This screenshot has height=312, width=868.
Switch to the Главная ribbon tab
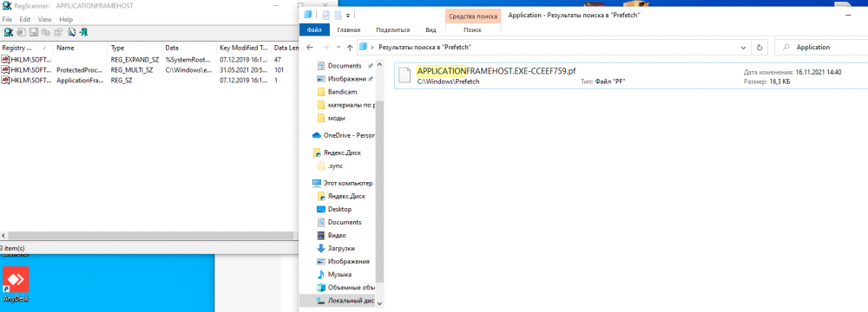[x=349, y=29]
